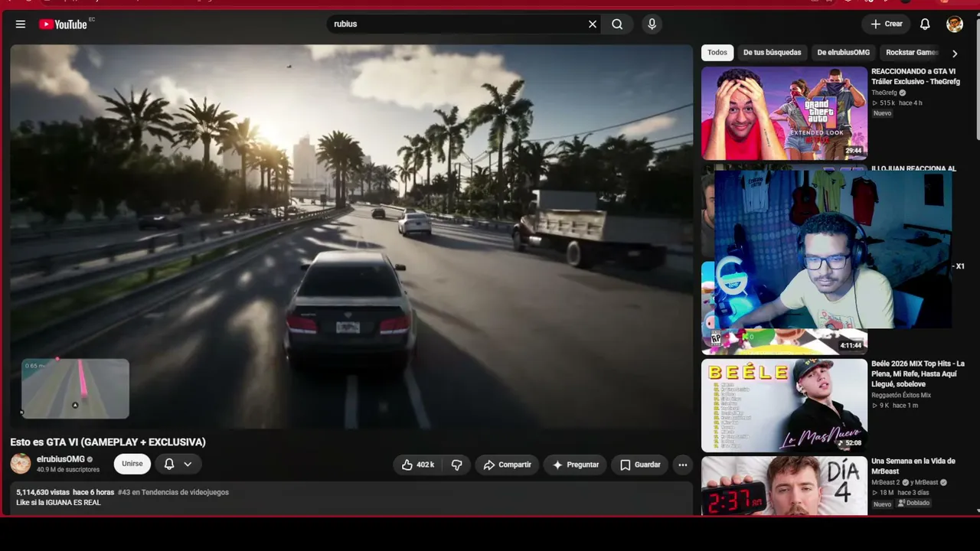
Task: Select the De elrubiusOMG chip
Action: tap(843, 53)
